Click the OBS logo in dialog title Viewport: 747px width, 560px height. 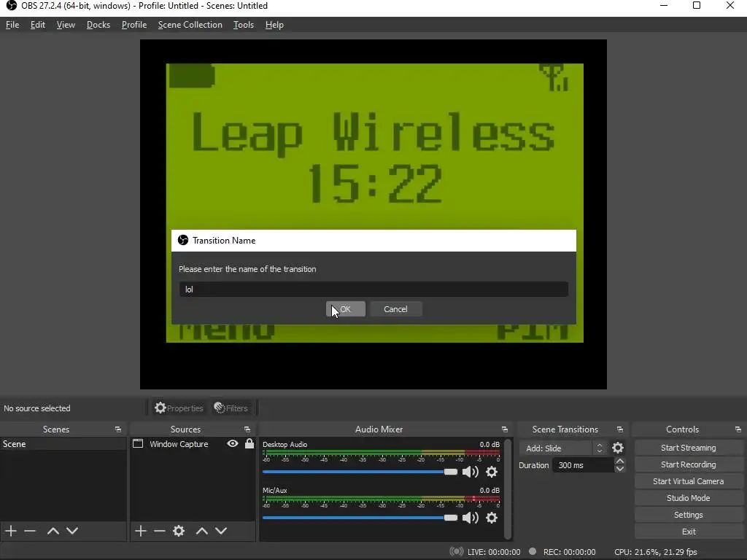coord(183,240)
